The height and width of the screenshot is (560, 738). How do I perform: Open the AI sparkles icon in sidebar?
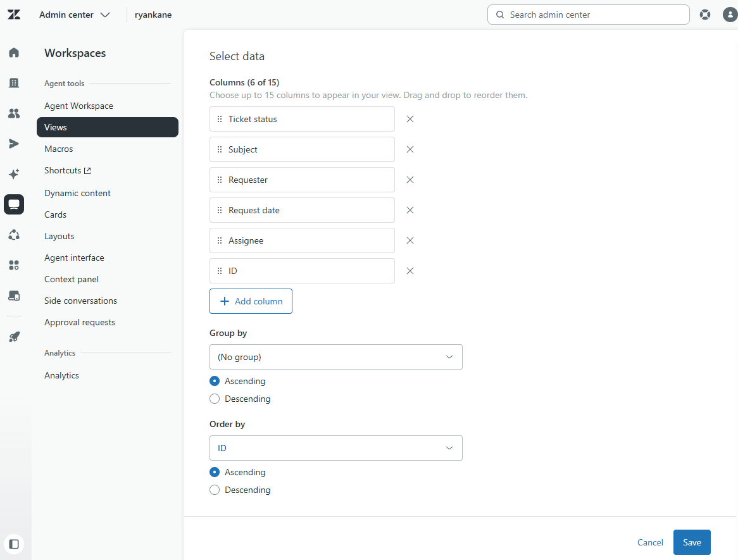14,174
